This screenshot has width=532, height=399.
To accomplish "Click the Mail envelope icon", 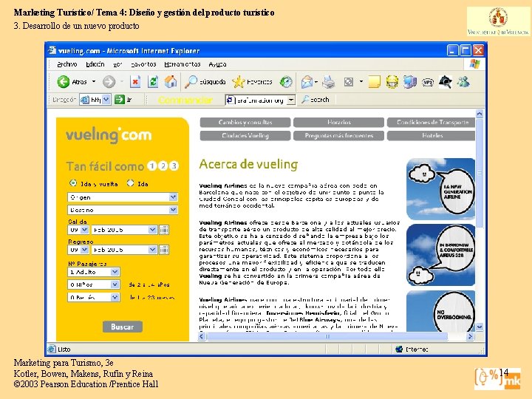I will [307, 82].
